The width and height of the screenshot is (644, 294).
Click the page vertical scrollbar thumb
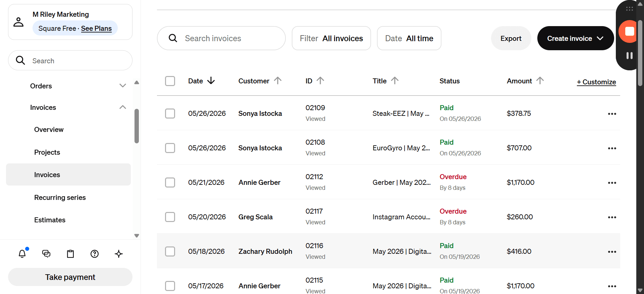[x=640, y=53]
